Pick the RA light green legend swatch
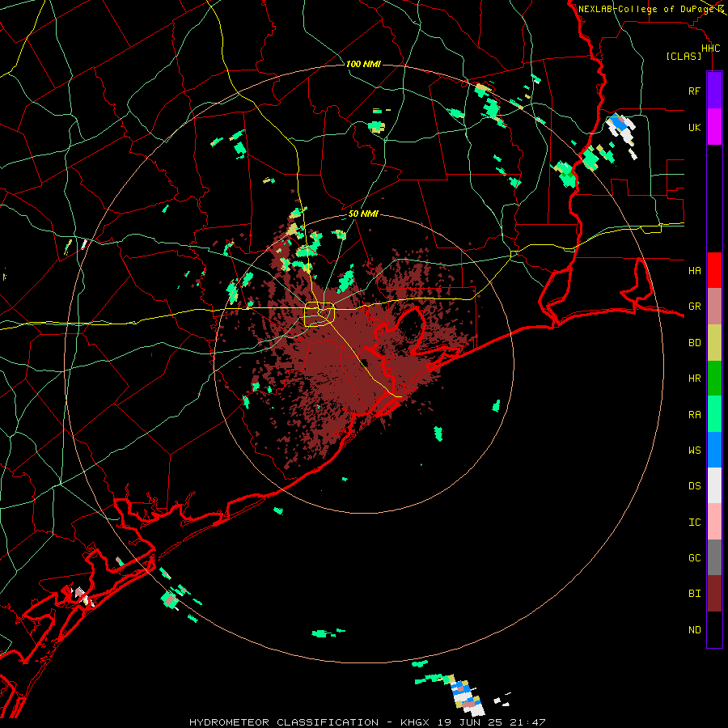728x728 pixels. (714, 414)
